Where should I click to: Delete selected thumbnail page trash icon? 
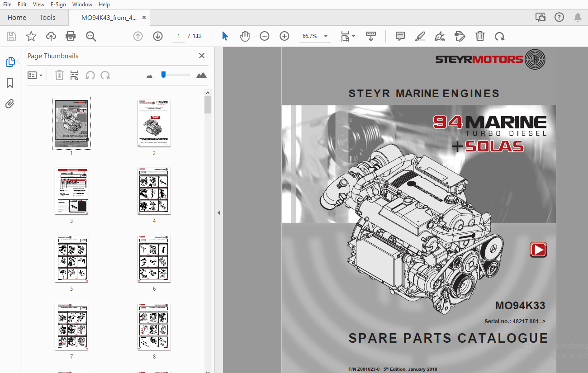pos(59,75)
